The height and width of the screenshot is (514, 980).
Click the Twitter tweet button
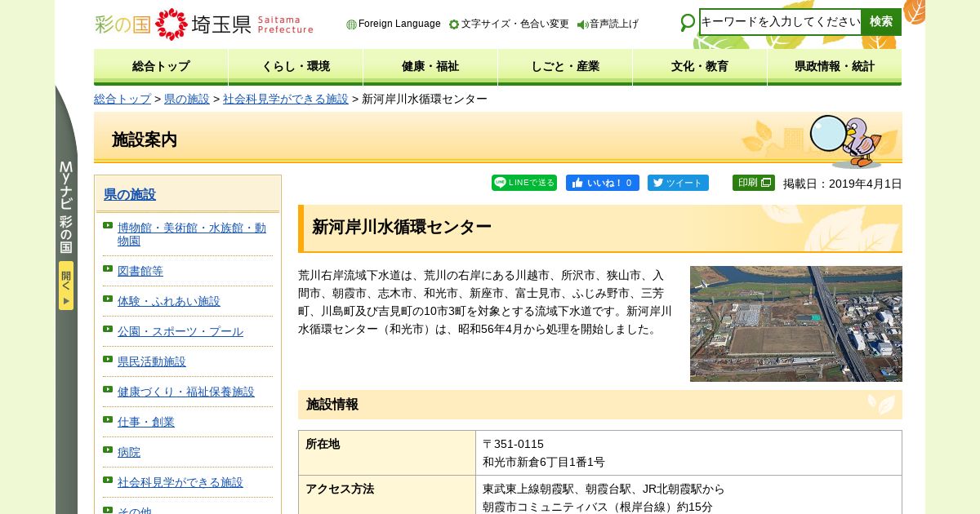pos(678,183)
